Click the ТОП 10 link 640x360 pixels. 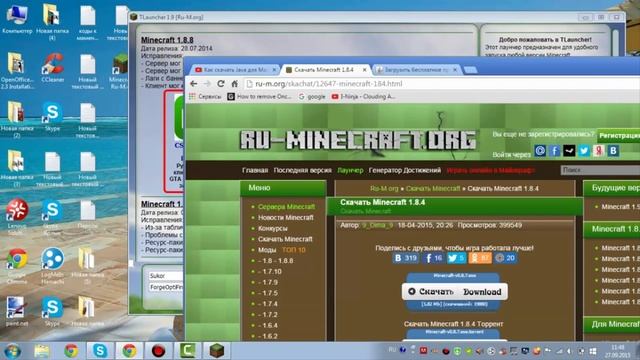coord(293,250)
